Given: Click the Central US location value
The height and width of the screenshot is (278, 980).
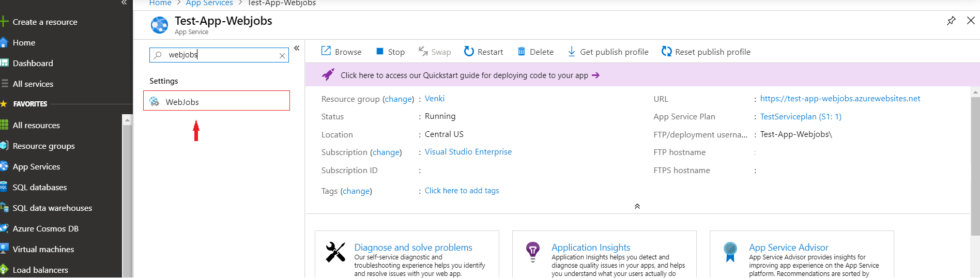Looking at the screenshot, I should [x=444, y=134].
